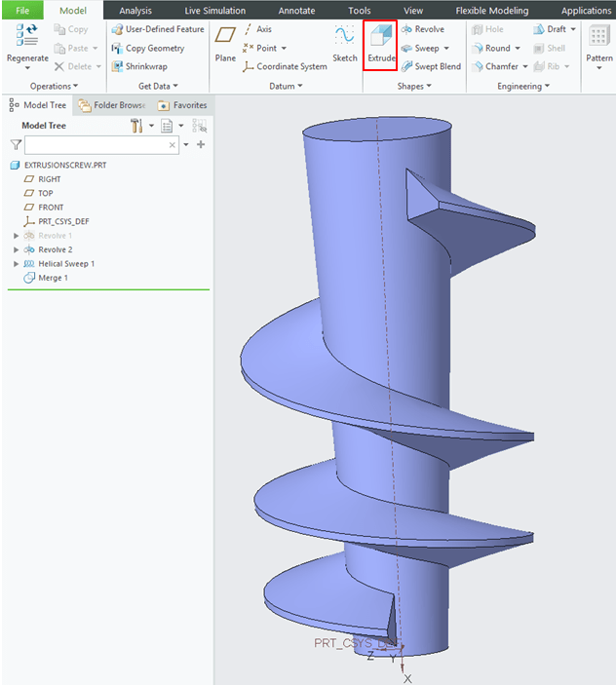Select Merge 1 in the model tree

(53, 278)
